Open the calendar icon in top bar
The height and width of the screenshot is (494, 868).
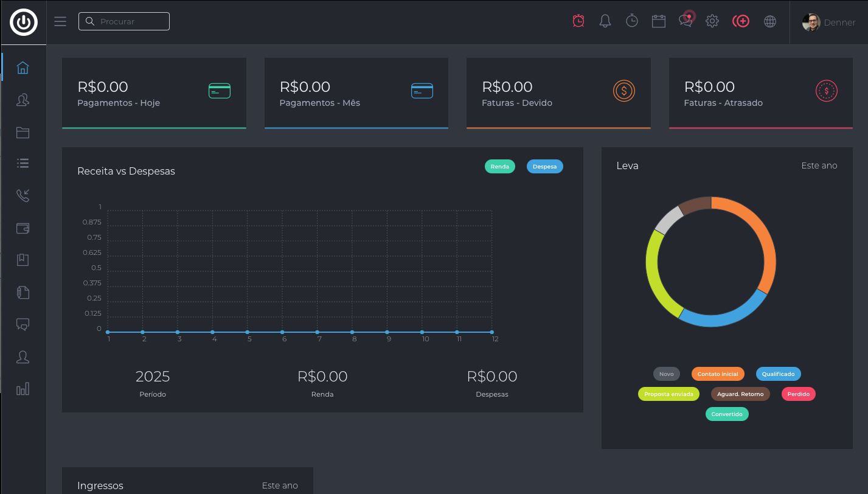coord(658,21)
